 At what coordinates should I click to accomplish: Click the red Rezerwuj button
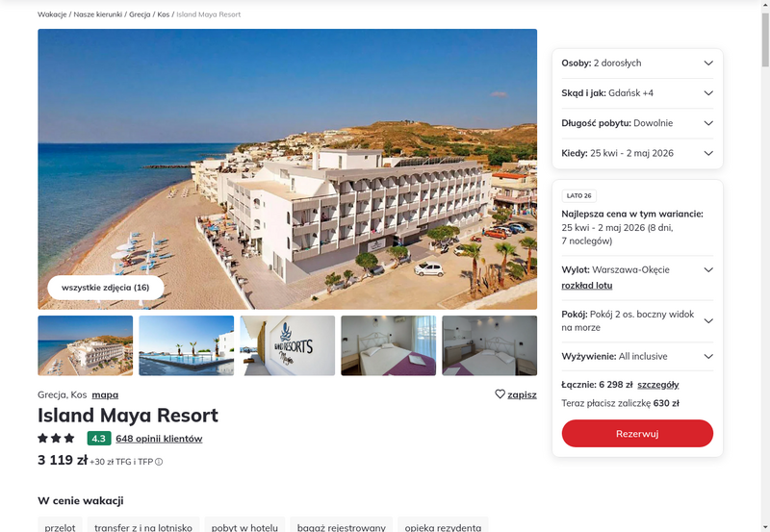tap(637, 433)
